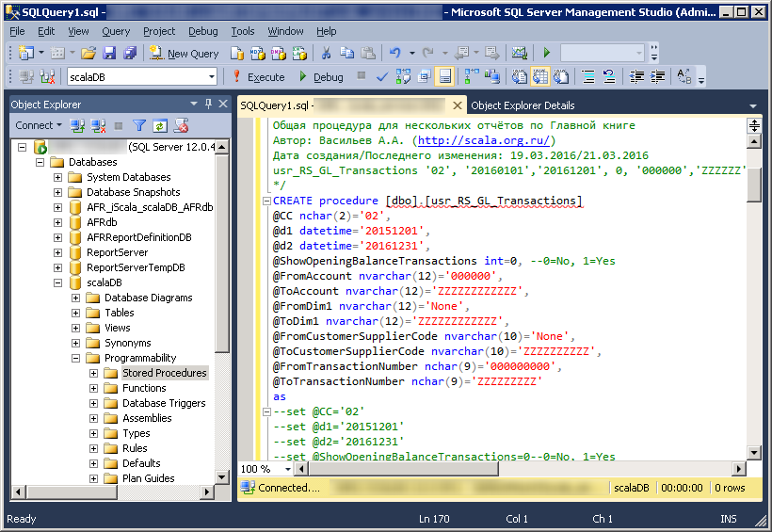Viewport: 772px width, 532px height.
Task: Click Disconnect icon in Object Explorer
Action: click(x=98, y=126)
